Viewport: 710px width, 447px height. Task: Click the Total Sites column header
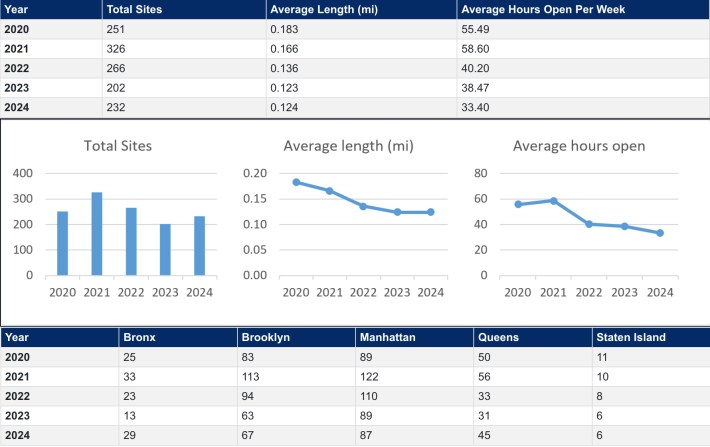point(134,10)
